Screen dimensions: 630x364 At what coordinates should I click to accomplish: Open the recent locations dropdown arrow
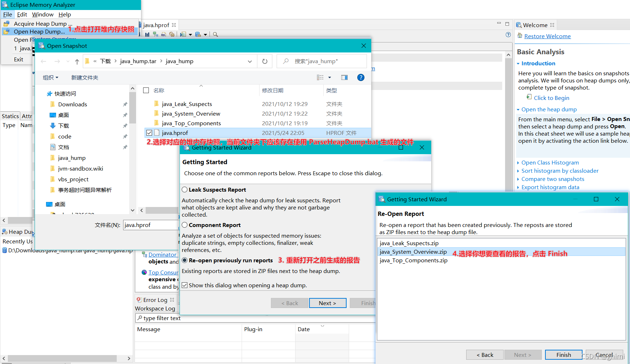pyautogui.click(x=68, y=61)
